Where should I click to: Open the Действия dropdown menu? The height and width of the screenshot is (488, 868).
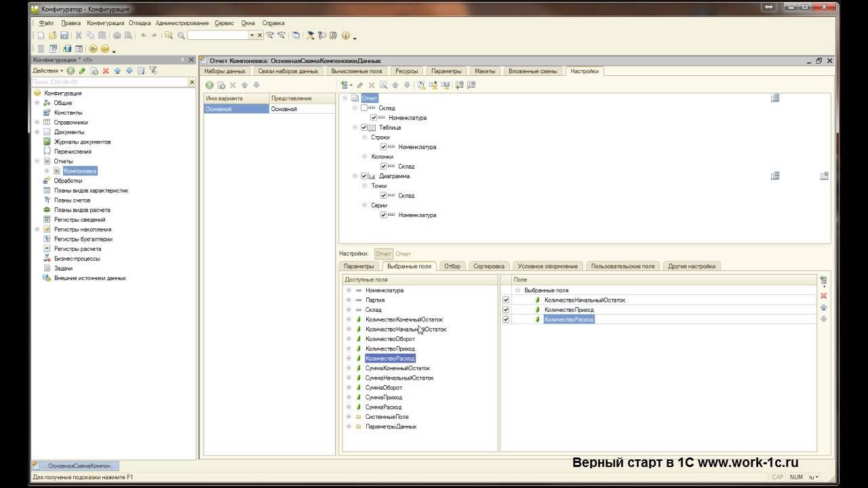(x=47, y=70)
